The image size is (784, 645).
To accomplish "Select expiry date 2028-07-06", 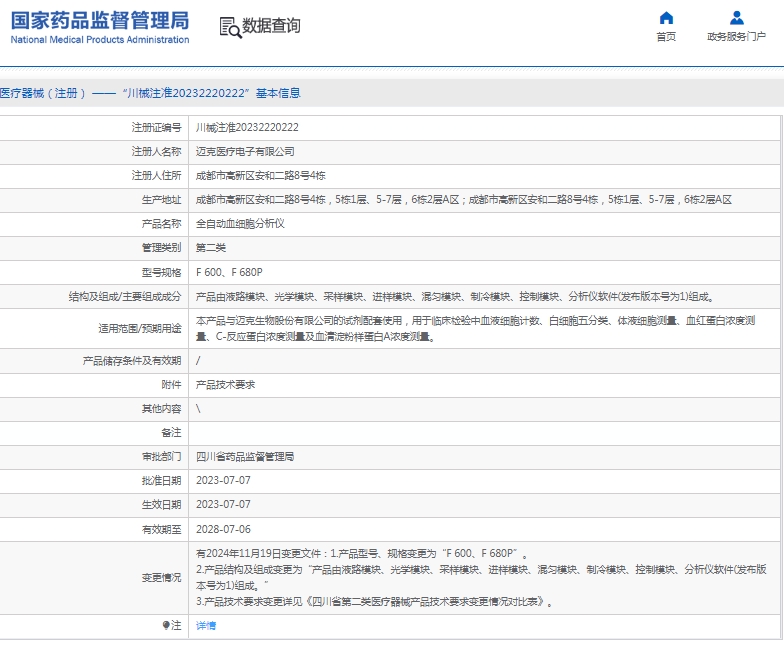I will tap(223, 530).
